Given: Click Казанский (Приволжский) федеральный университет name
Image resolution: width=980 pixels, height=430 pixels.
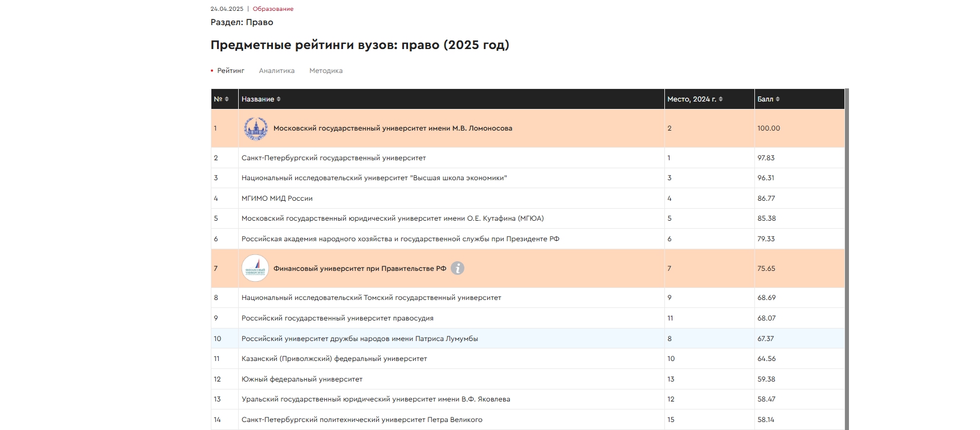Looking at the screenshot, I should pos(334,359).
